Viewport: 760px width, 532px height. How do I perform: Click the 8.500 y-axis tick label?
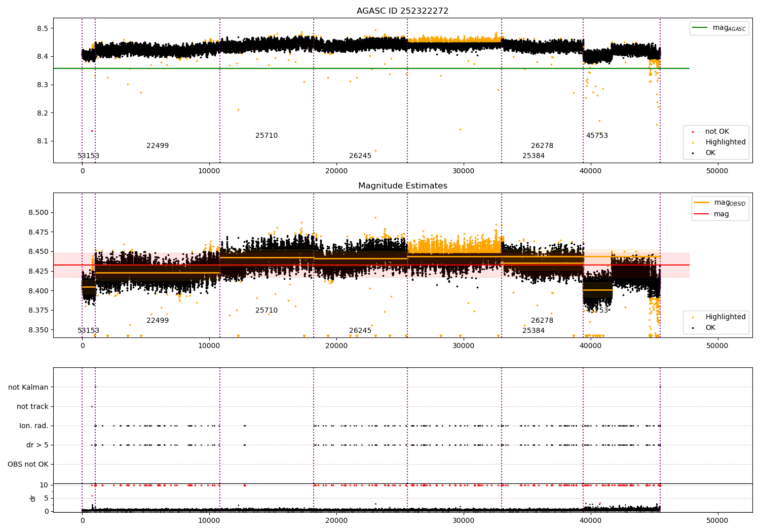pos(39,213)
